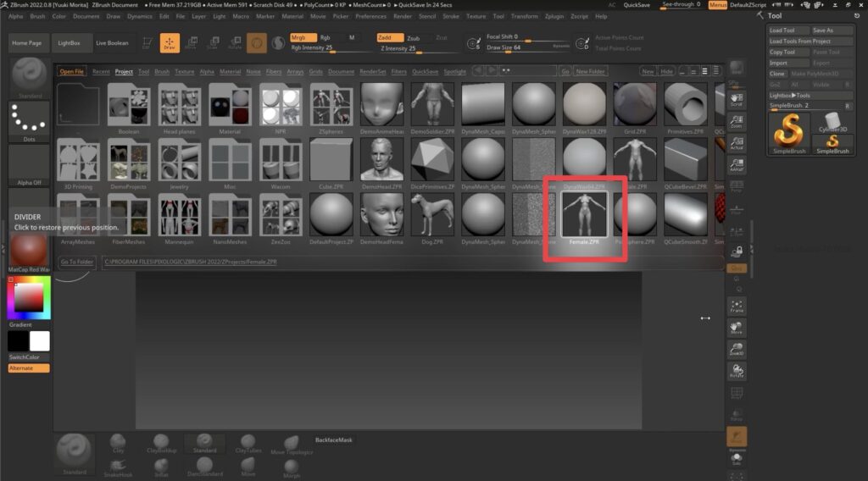The height and width of the screenshot is (481, 868).
Task: Select the Female.ZPR project thumbnail
Action: point(584,216)
